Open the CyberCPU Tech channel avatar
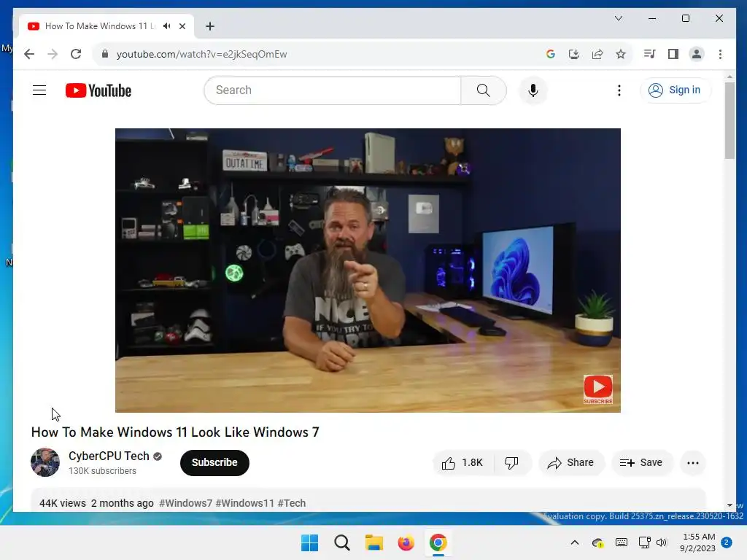747x560 pixels. pyautogui.click(x=45, y=462)
